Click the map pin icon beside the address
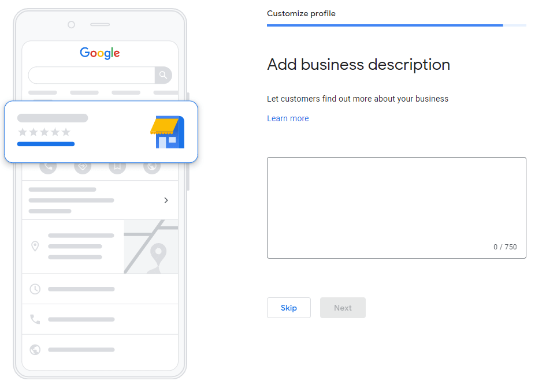Image resolution: width=557 pixels, height=392 pixels. click(x=35, y=246)
